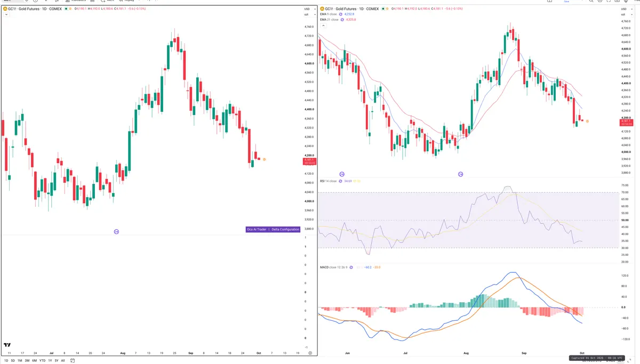Click first event marker icon on right chart
This screenshot has height=364, width=640.
[342, 174]
